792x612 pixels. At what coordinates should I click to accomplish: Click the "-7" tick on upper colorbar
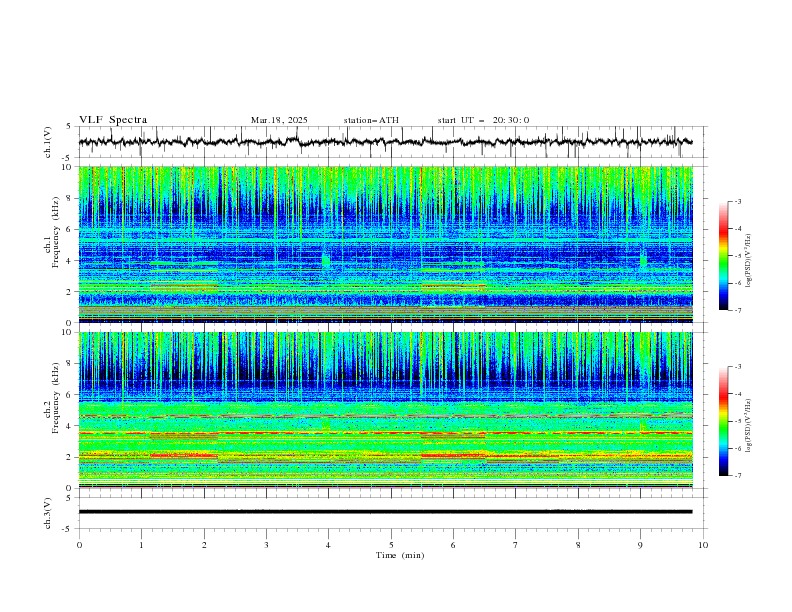pyautogui.click(x=738, y=310)
